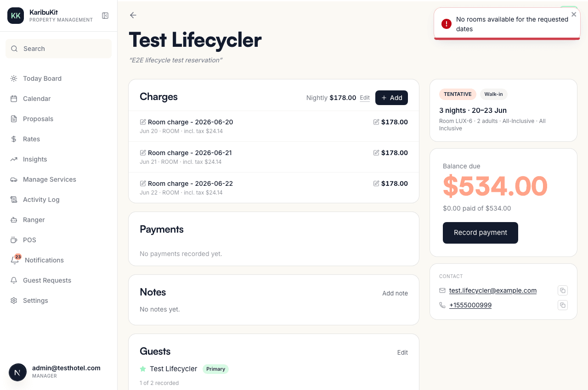
Task: Click the Calendar icon in sidebar
Action: (x=14, y=99)
